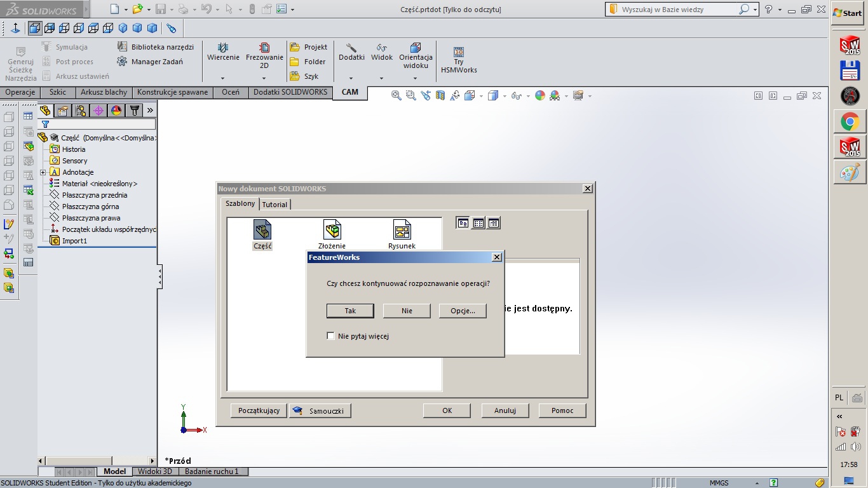Switch to the Konstrukcje spawane tab
The height and width of the screenshot is (488, 868).
click(173, 92)
